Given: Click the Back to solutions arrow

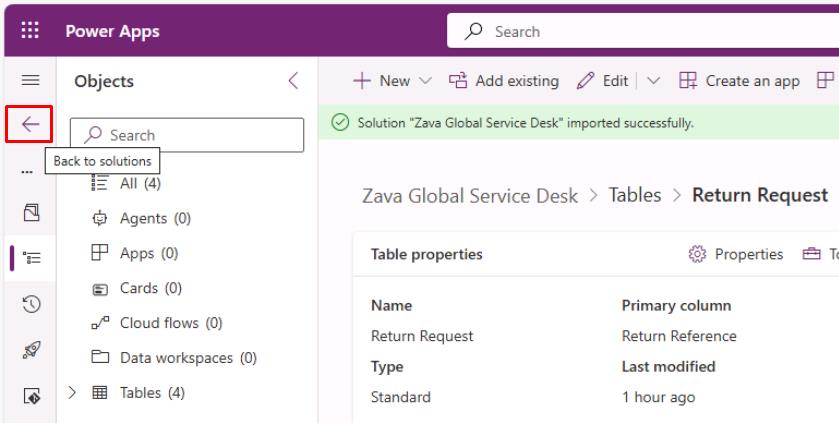Looking at the screenshot, I should point(29,124).
